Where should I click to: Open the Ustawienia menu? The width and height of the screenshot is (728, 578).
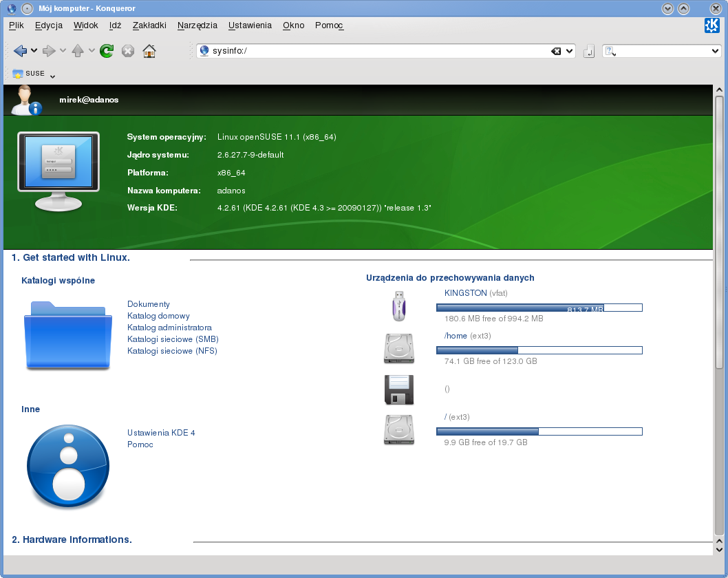[250, 25]
